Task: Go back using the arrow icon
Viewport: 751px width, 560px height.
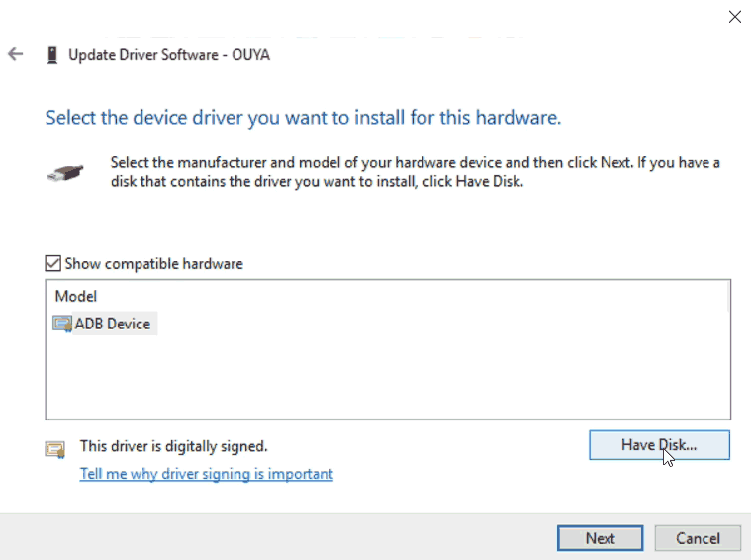Action: click(15, 54)
